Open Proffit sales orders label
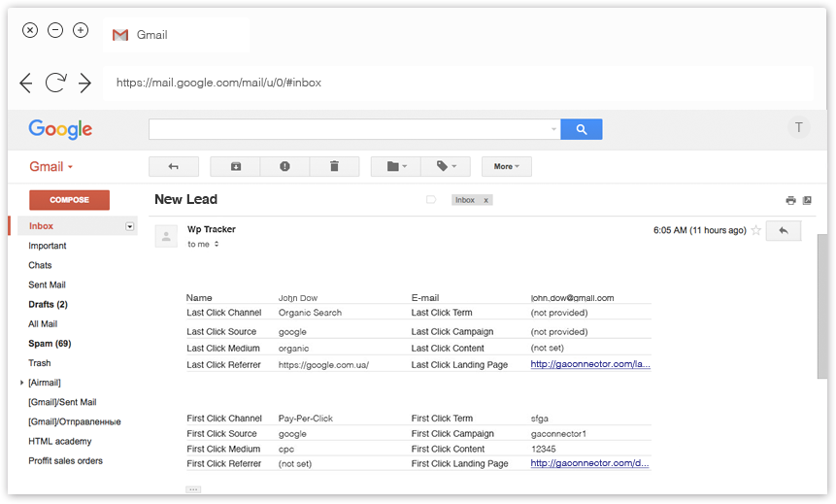836x504 pixels. 66,461
